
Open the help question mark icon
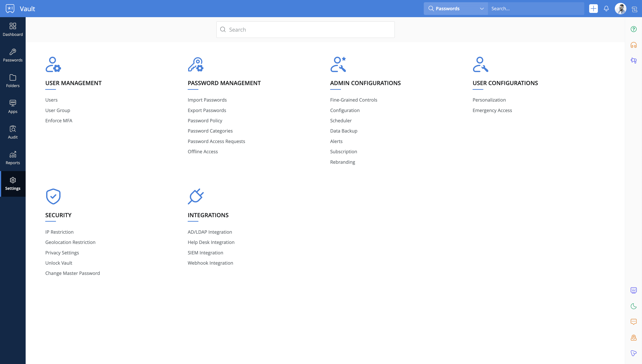tap(634, 29)
